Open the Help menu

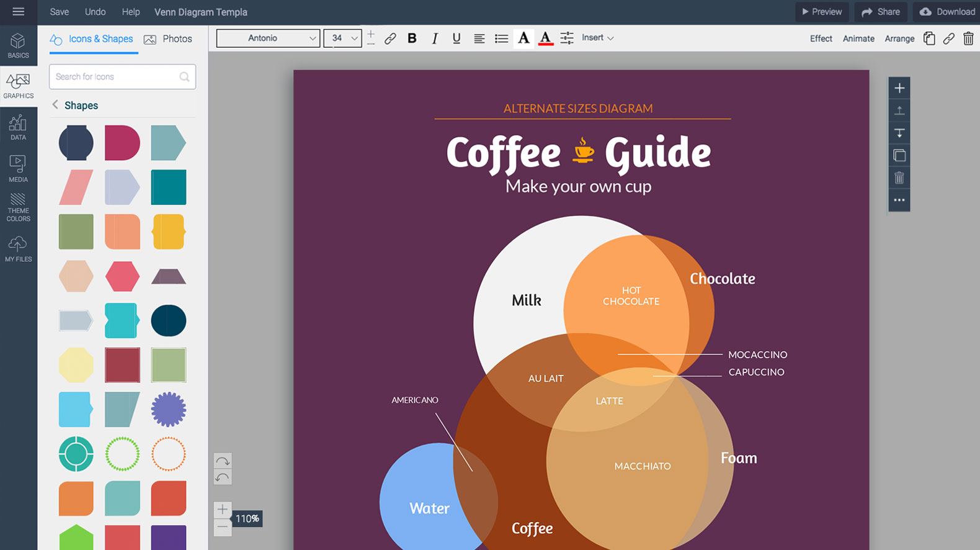click(x=131, y=12)
